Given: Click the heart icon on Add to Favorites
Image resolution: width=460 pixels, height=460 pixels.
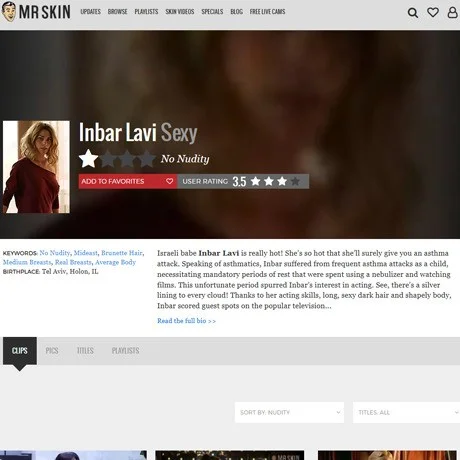Looking at the screenshot, I should (170, 181).
